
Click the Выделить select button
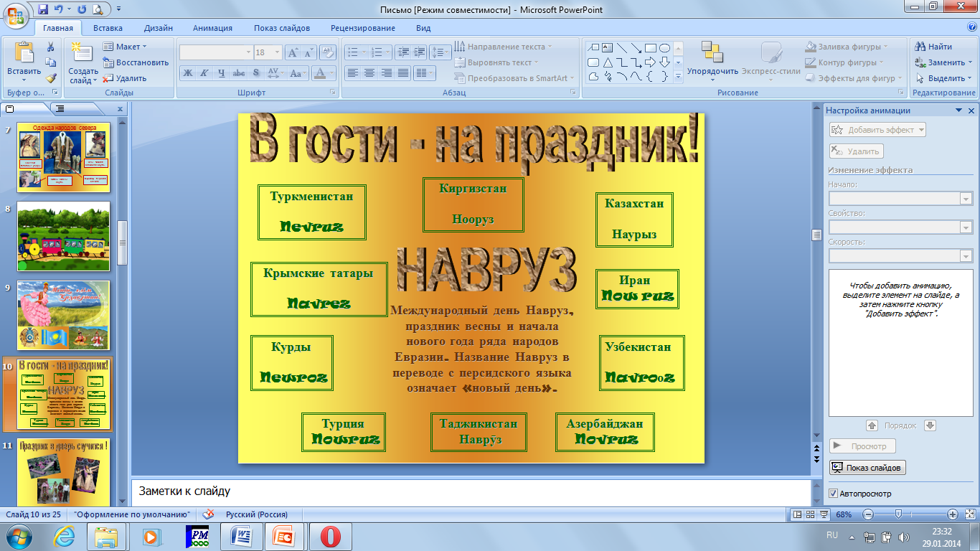point(943,78)
